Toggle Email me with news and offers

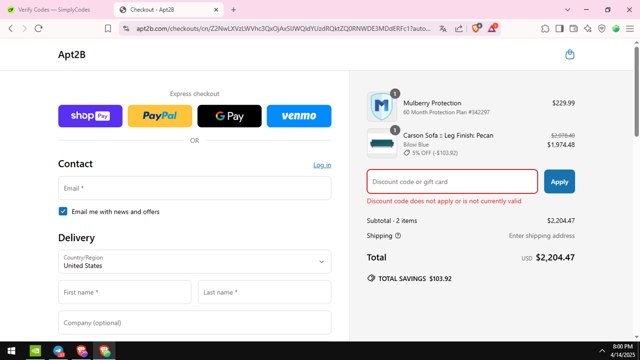point(63,211)
